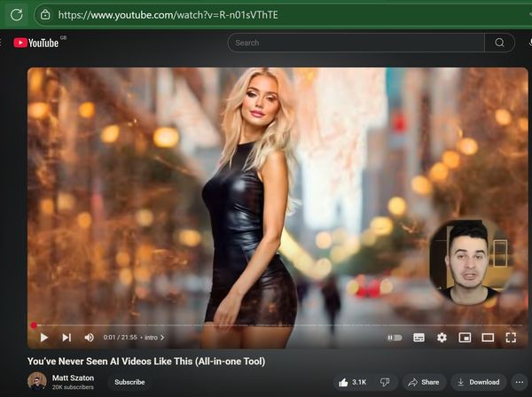
Task: Click the site lock icon in address bar
Action: [45, 14]
